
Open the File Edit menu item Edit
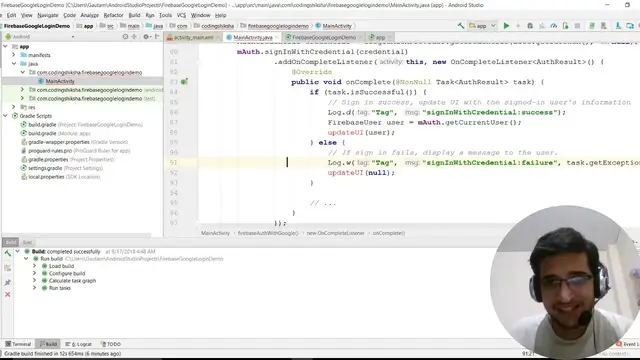point(11,15)
